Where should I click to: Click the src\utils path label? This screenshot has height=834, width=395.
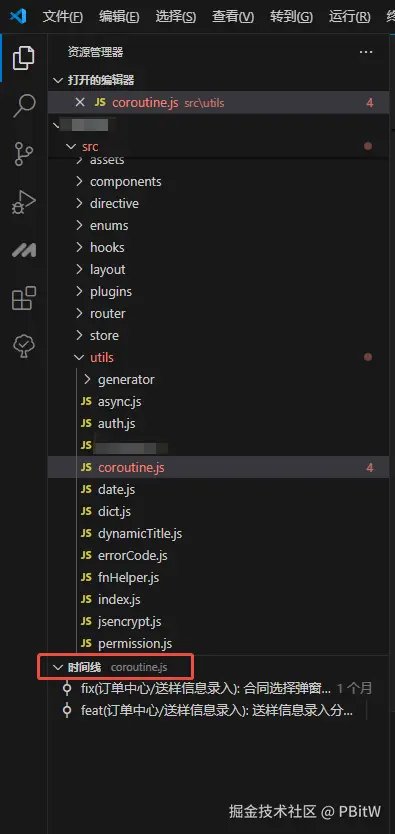(x=204, y=103)
